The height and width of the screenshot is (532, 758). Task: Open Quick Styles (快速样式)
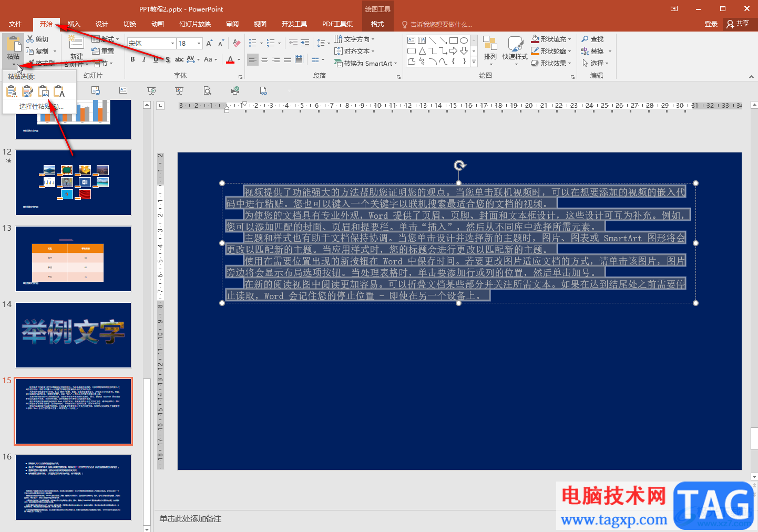(515, 50)
